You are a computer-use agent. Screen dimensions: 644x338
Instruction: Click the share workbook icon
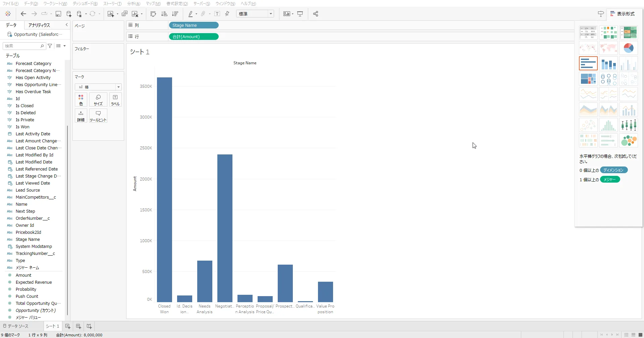pos(316,14)
